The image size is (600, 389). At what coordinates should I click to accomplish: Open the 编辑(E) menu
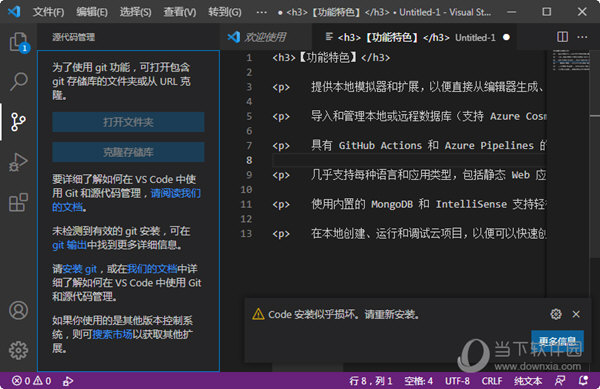pyautogui.click(x=92, y=12)
